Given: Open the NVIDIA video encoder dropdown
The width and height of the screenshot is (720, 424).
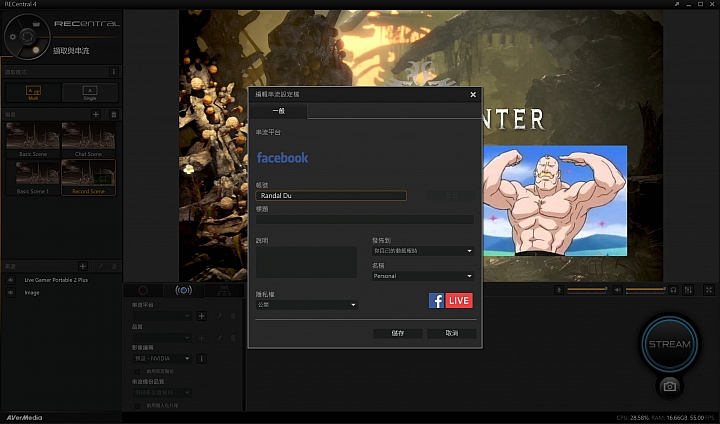Looking at the screenshot, I should pyautogui.click(x=162, y=358).
